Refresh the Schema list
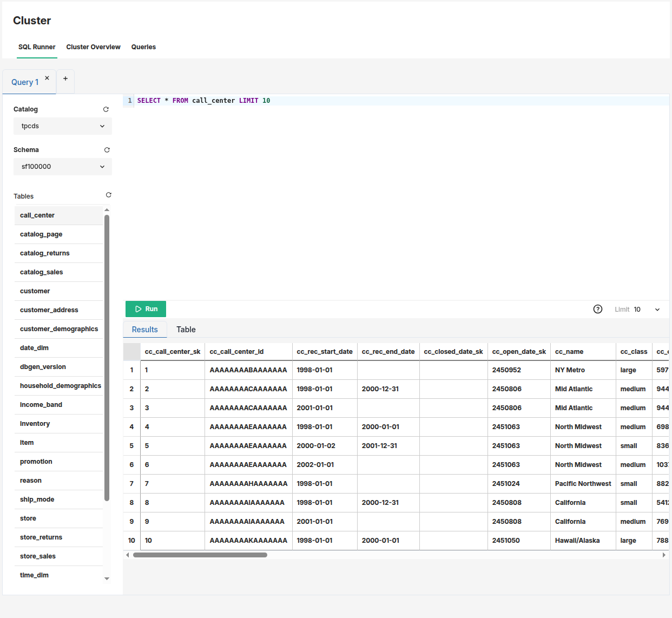Screen dimensions: 672x618 tap(107, 150)
